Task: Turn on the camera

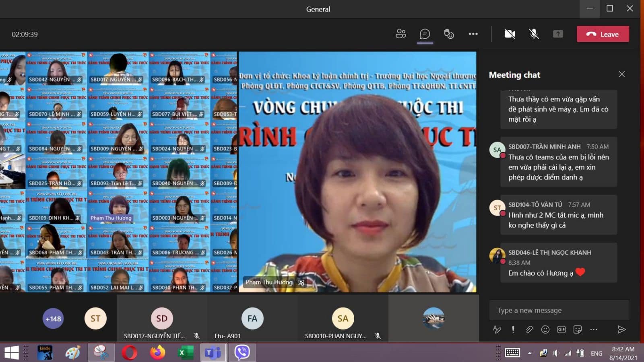Action: tap(510, 34)
